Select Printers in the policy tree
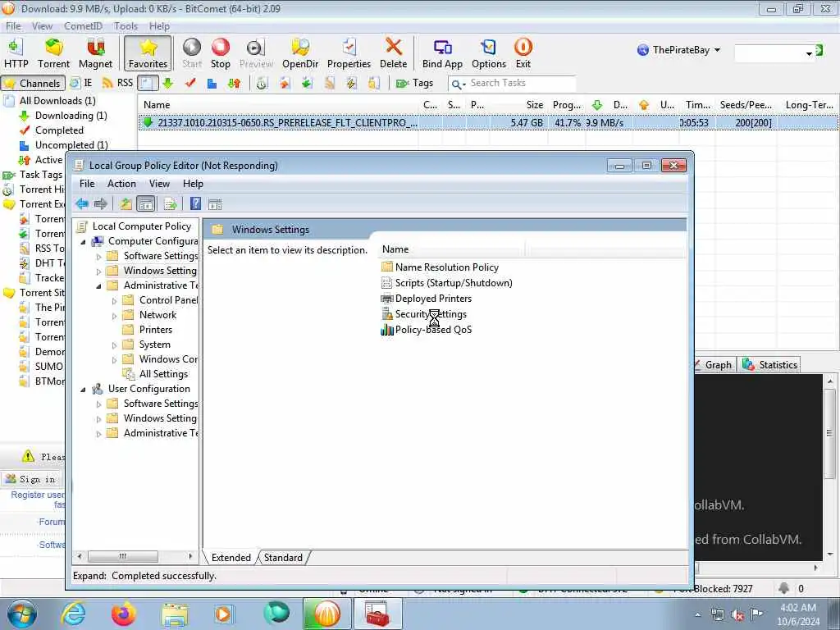Viewport: 840px width, 630px height. tap(155, 330)
